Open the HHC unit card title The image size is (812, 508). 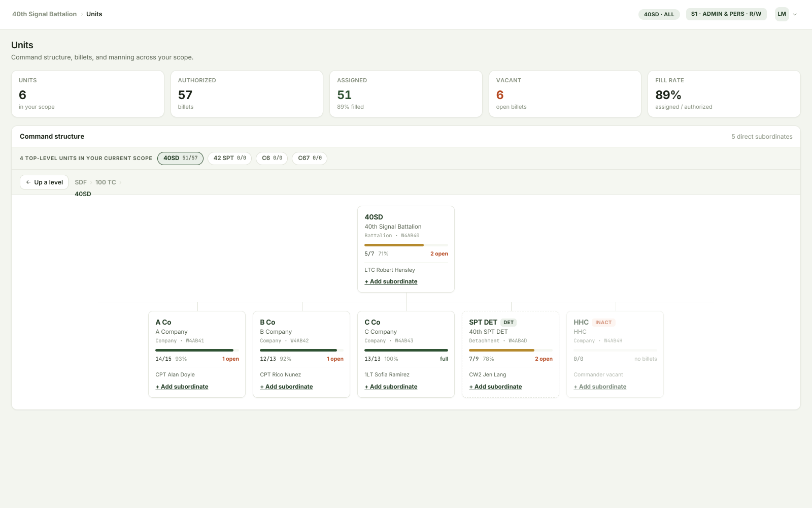[x=581, y=322]
